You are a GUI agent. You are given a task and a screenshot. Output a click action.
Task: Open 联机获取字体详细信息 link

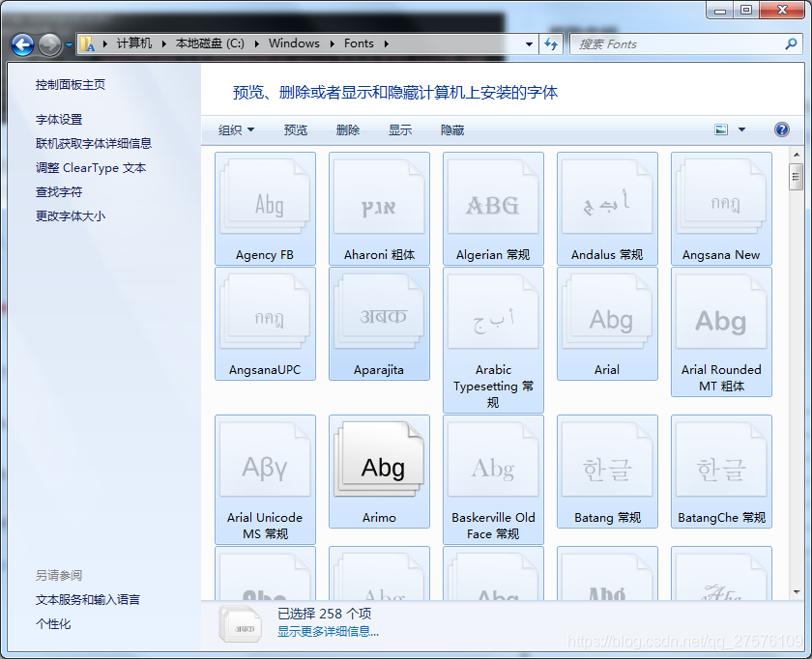click(94, 143)
